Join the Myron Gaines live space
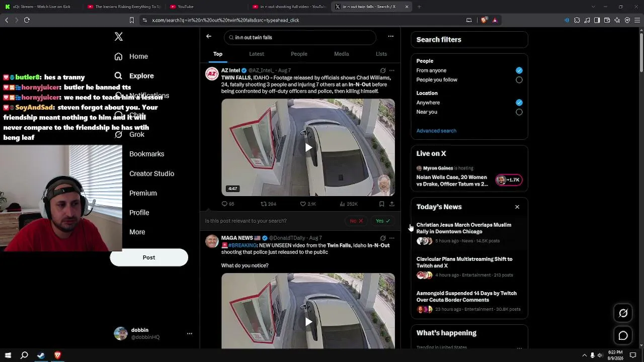The image size is (644, 362). 509,180
